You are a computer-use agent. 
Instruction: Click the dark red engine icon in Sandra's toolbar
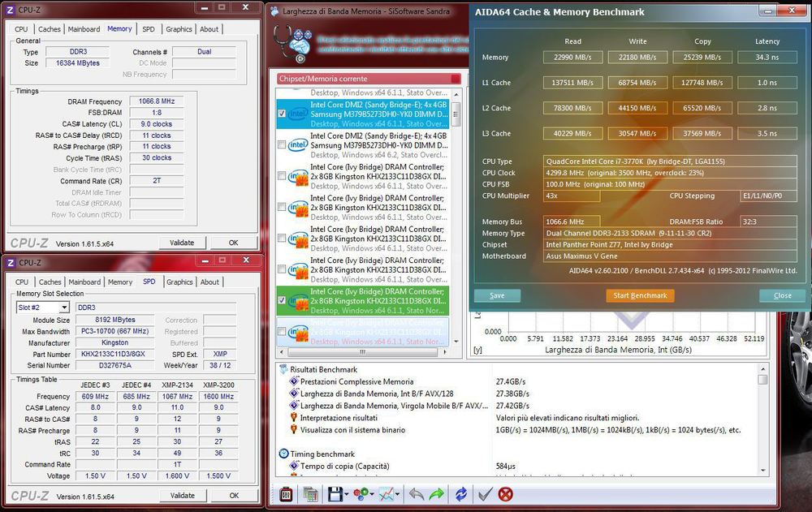coord(286,494)
